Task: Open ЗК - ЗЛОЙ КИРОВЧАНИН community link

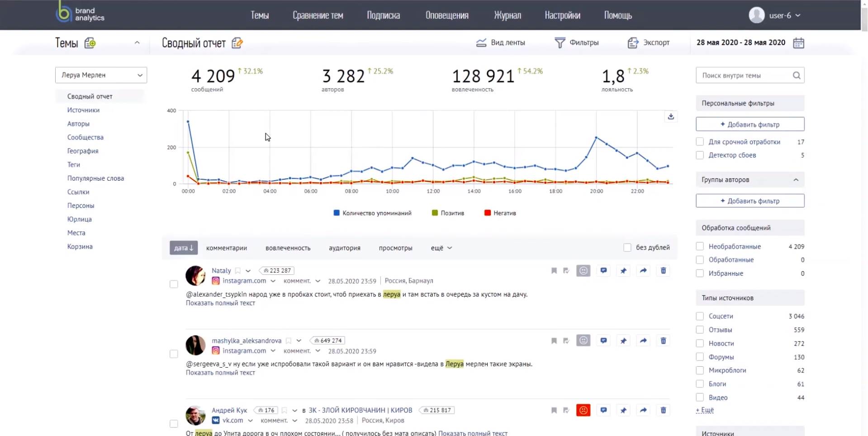Action: pos(360,410)
